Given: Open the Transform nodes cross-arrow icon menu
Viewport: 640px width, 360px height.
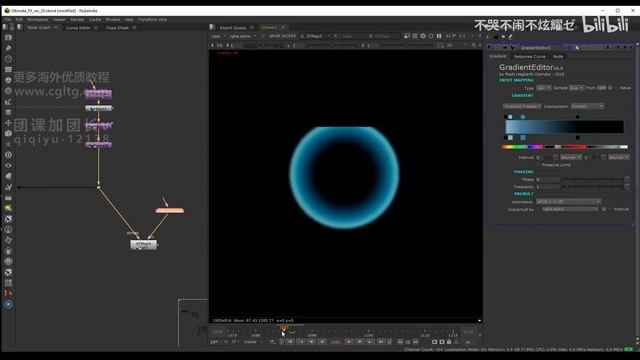Looking at the screenshot, I should 8,123.
